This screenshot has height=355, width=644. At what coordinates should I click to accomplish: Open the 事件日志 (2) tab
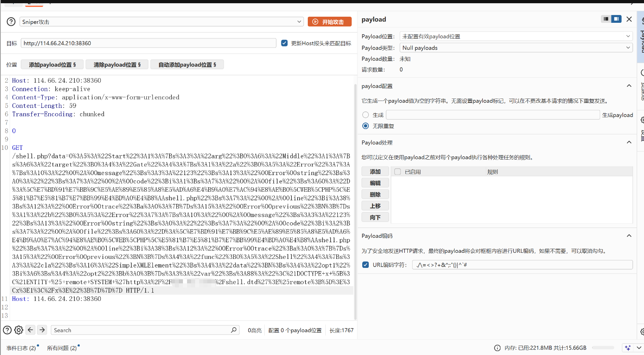click(21, 348)
